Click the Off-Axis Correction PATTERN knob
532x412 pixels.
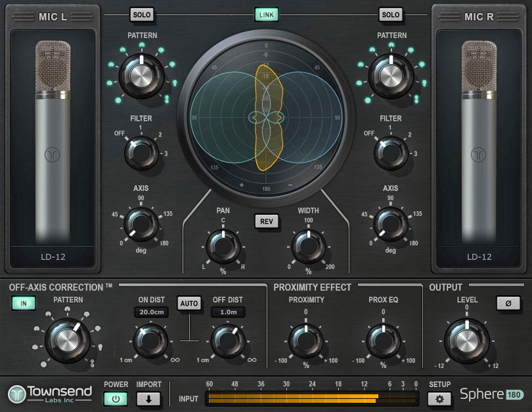coord(68,340)
